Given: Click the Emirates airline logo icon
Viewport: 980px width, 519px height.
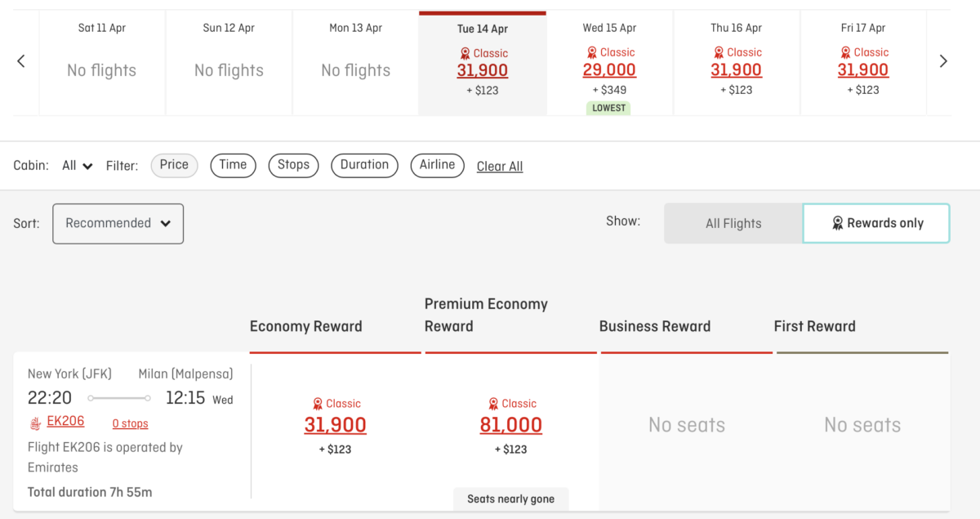Looking at the screenshot, I should pos(36,423).
